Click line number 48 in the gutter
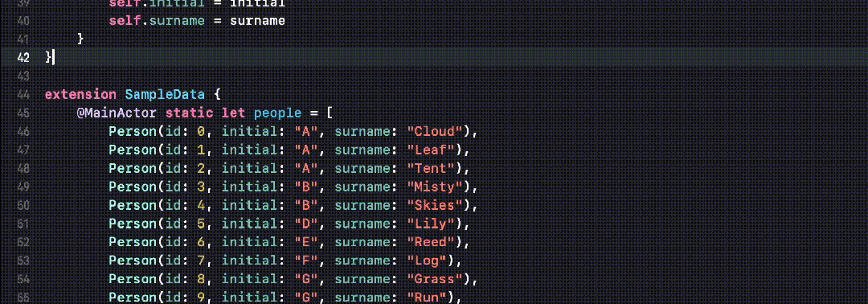The height and width of the screenshot is (304, 868). pyautogui.click(x=23, y=168)
